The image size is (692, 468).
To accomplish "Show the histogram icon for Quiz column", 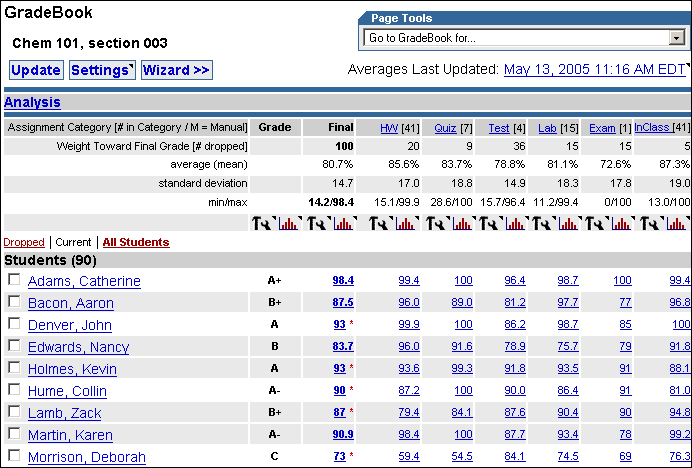I will [463, 223].
